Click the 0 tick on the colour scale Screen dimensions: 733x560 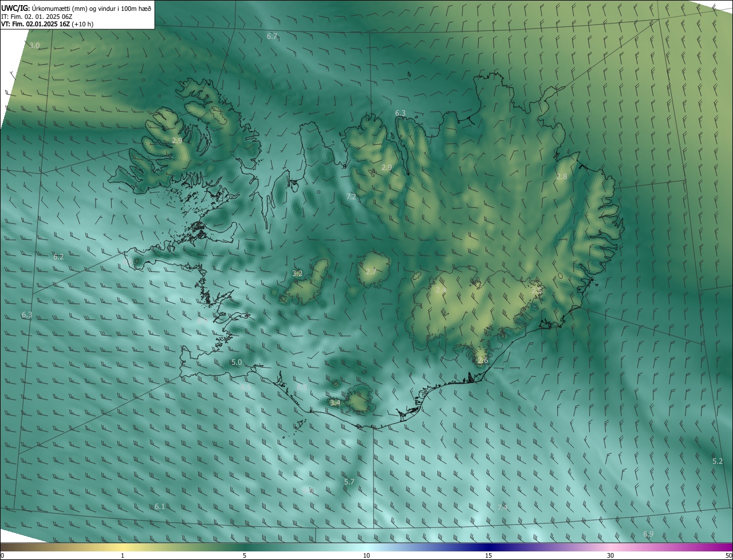[x=2, y=555]
